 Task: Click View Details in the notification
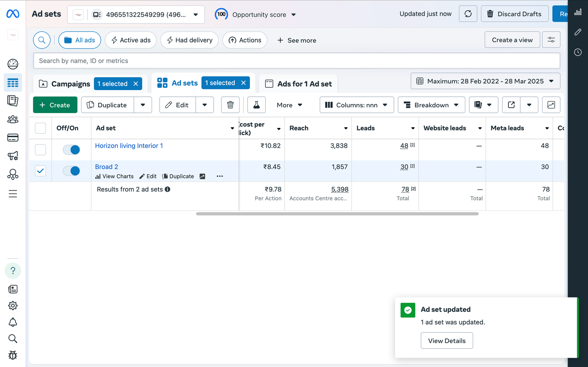click(x=446, y=341)
